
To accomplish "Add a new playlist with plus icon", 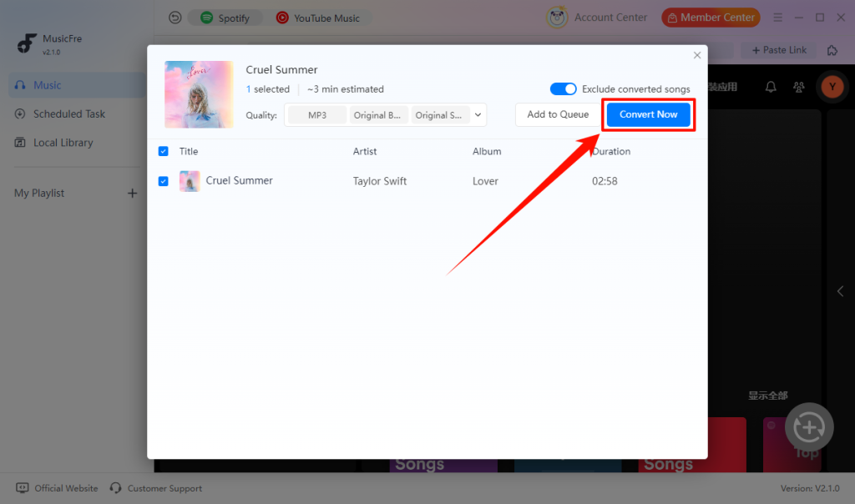I will pyautogui.click(x=132, y=194).
